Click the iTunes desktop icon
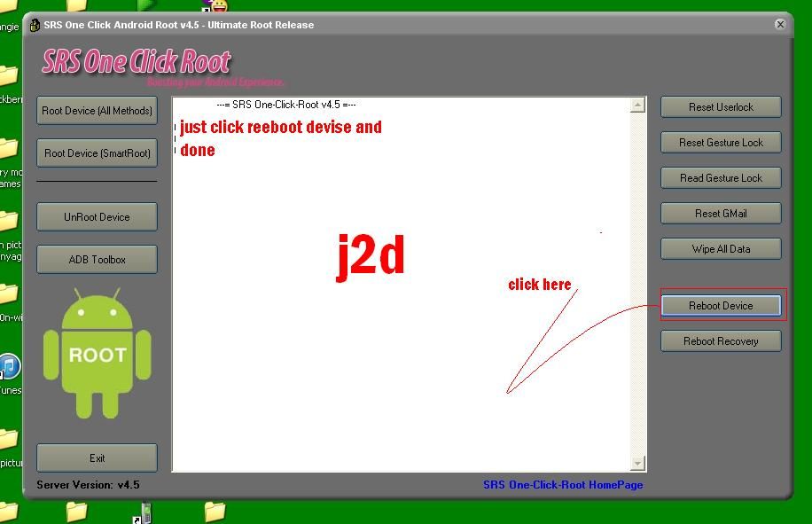The height and width of the screenshot is (524, 812). pyautogui.click(x=9, y=367)
